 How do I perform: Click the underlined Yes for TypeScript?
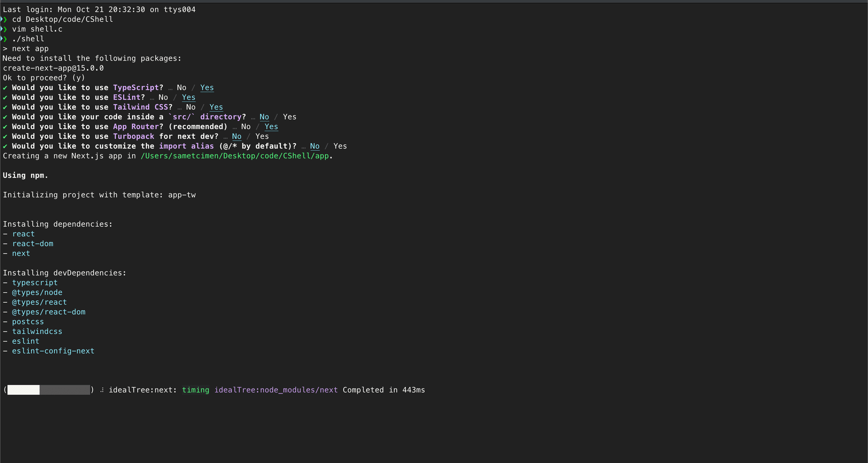pos(207,88)
